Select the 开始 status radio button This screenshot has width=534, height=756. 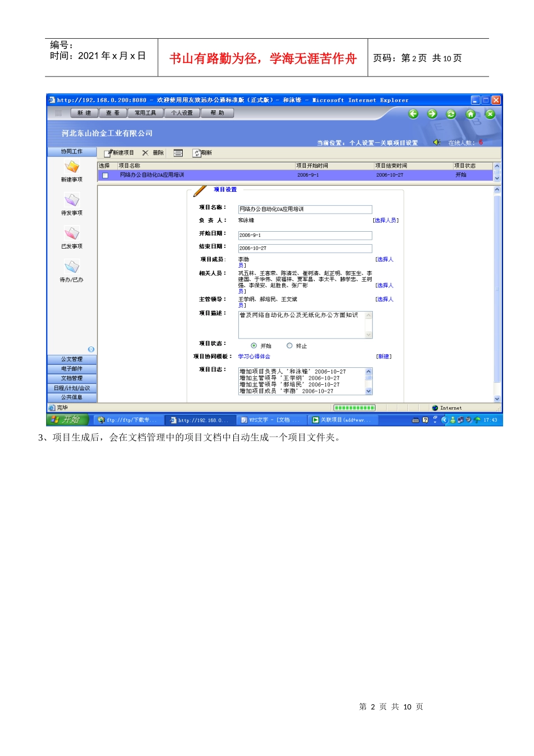[254, 346]
